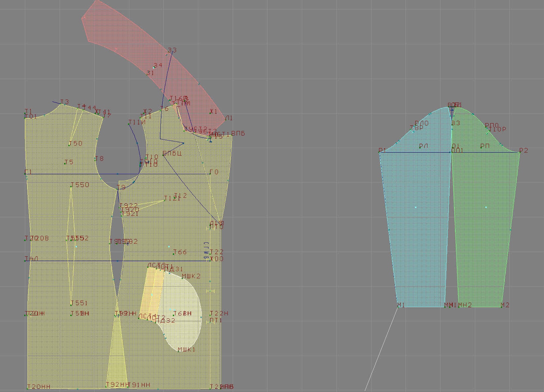Select point Т66 on the front piece
Viewport: 544px width, 392px height.
(x=174, y=254)
